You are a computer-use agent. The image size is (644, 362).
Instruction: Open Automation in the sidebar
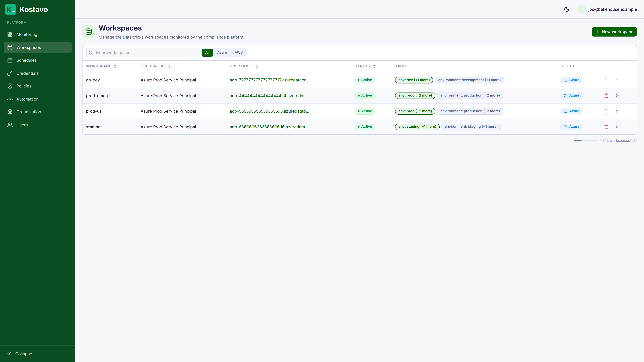[38, 99]
